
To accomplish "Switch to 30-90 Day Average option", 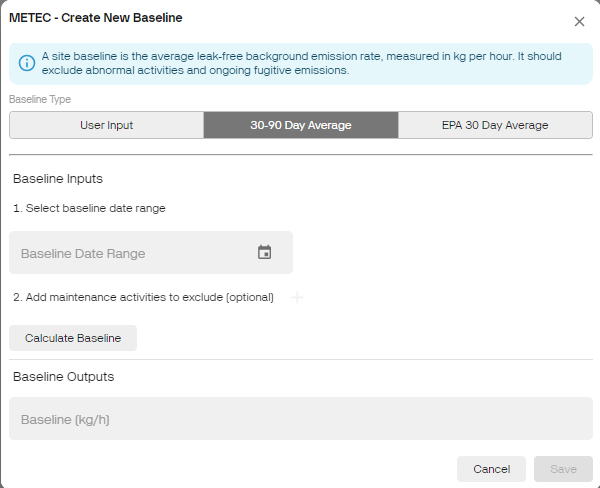I will click(x=300, y=125).
